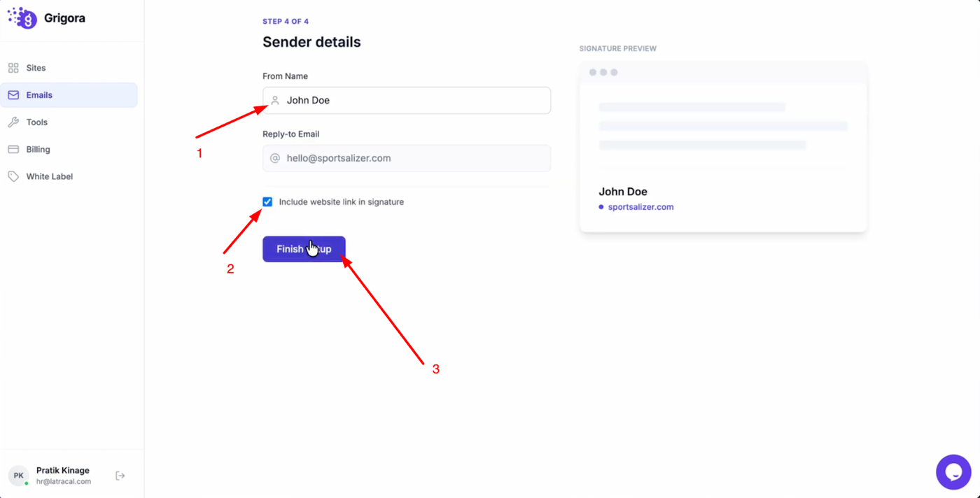Click the PK user avatar
The image size is (980, 498).
[19, 476]
